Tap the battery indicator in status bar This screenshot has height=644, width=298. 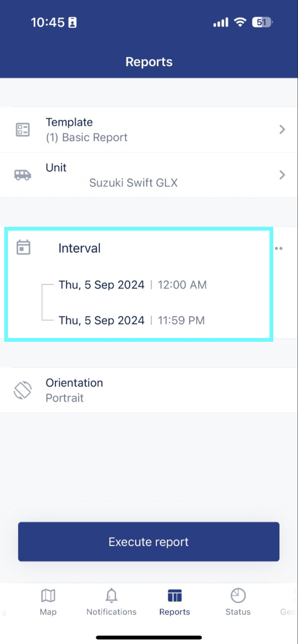262,22
